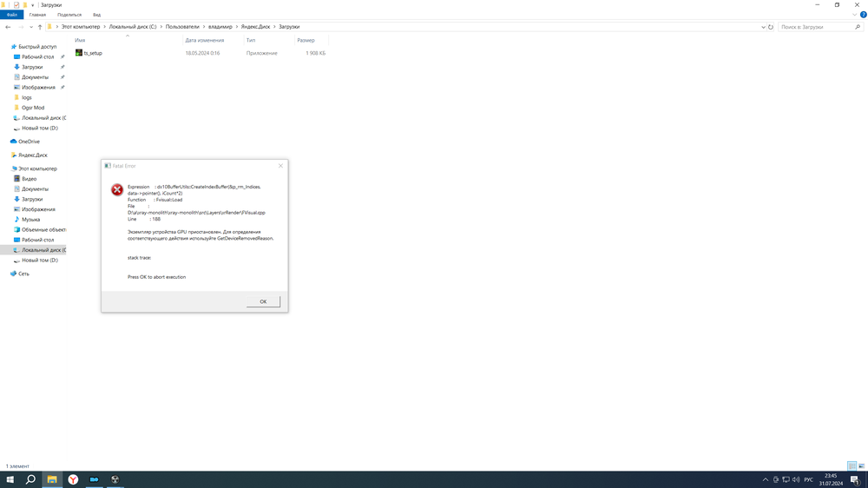Viewport: 868px width, 488px height.
Task: Open the logs folder
Action: [x=27, y=97]
